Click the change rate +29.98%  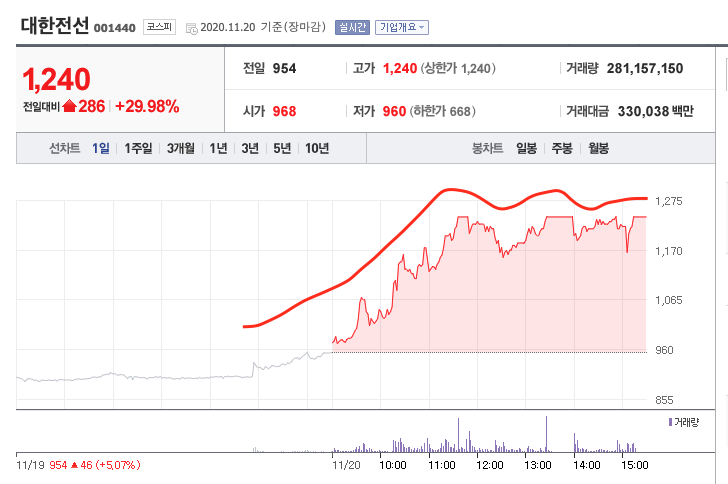pyautogui.click(x=147, y=106)
